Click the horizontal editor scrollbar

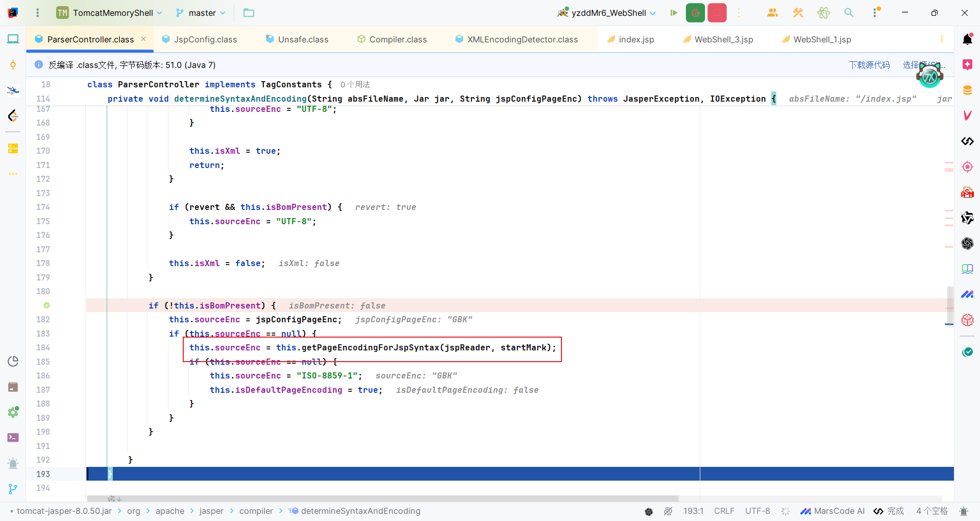coord(382,499)
